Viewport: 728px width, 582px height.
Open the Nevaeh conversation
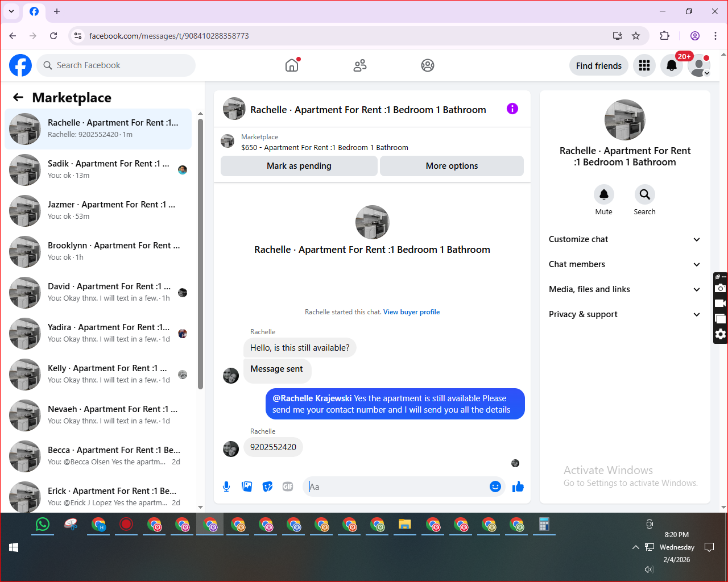pos(98,415)
